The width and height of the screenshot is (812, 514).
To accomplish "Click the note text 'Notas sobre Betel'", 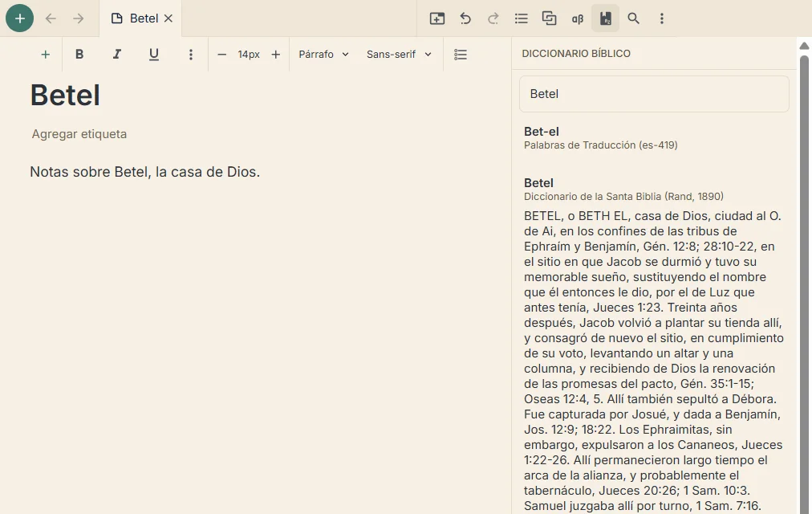I will (x=89, y=172).
